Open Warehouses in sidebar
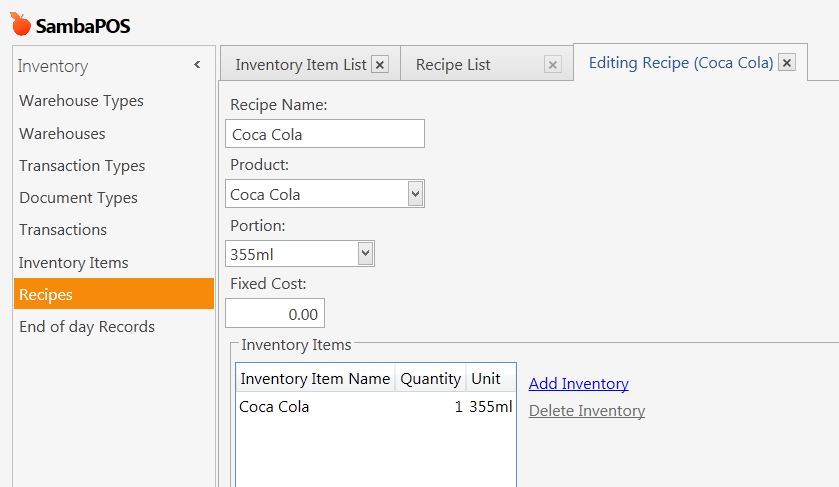Viewport: 839px width, 487px height. coord(62,133)
